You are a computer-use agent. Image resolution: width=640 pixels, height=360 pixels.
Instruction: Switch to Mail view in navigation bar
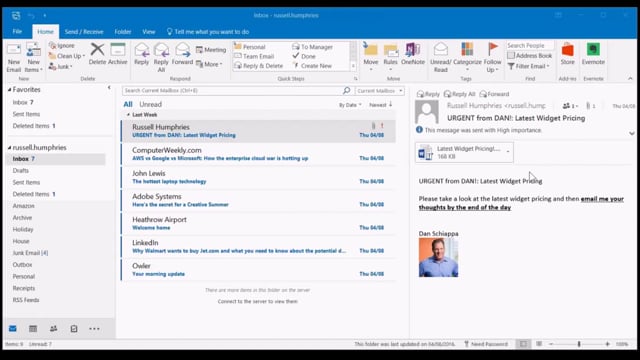click(13, 329)
